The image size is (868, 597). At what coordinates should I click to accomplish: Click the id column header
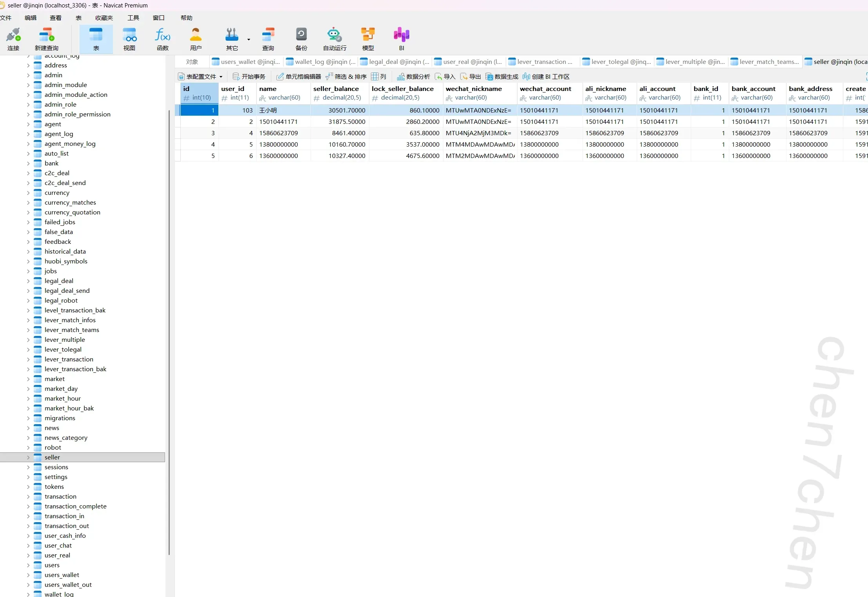point(199,93)
